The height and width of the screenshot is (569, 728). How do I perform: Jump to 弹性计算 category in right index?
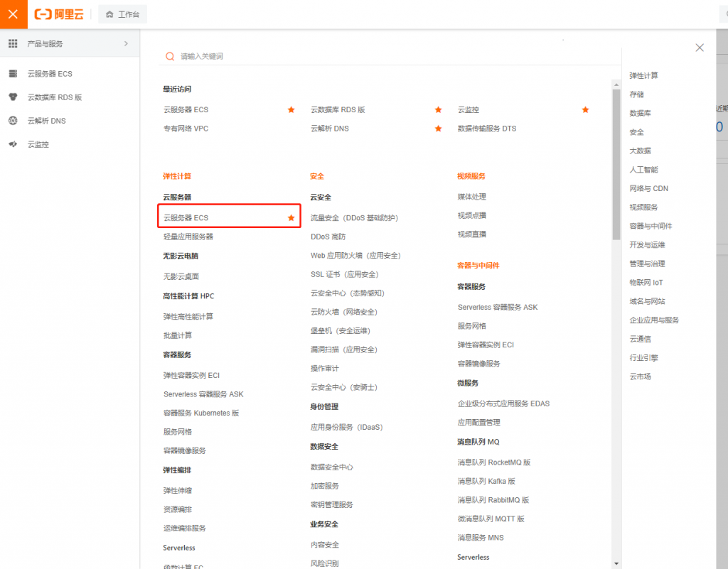tap(643, 75)
